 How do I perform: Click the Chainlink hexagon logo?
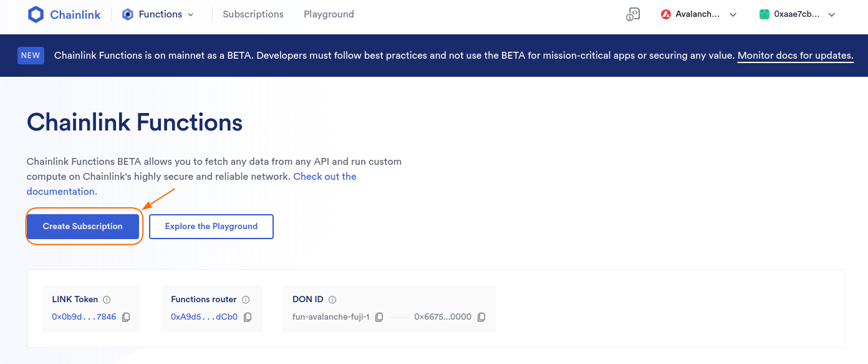coord(36,14)
